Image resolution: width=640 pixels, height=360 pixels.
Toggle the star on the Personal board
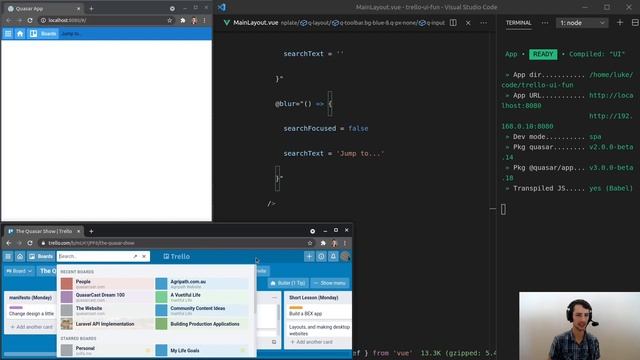148,350
